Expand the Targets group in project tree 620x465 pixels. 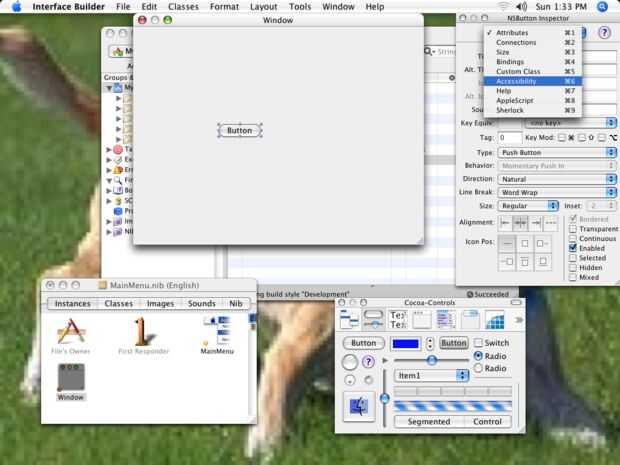pyautogui.click(x=109, y=149)
